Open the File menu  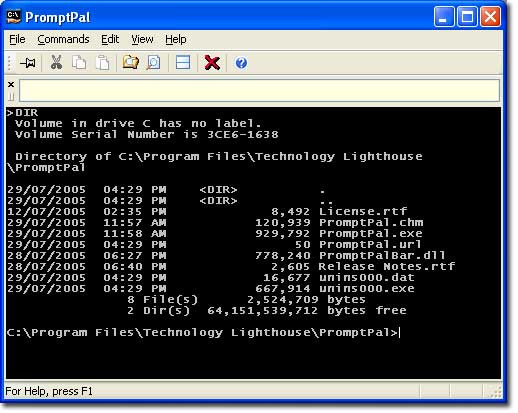[17, 39]
